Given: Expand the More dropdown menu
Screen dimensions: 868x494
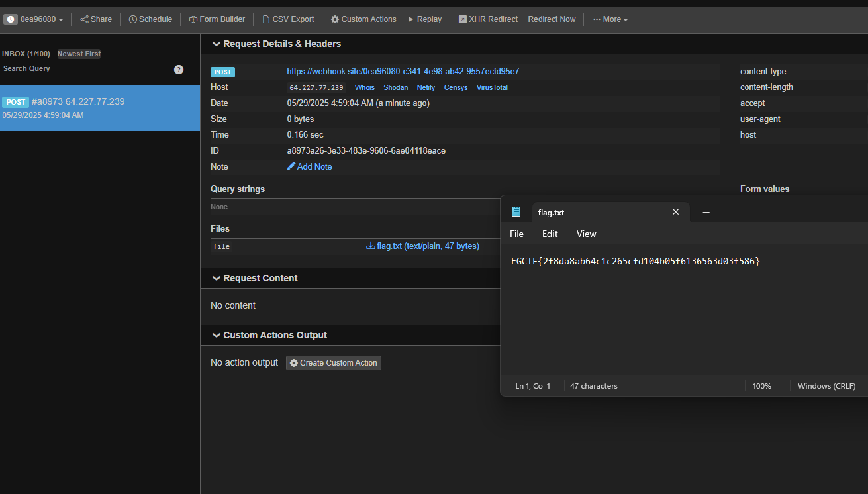Looking at the screenshot, I should 610,19.
